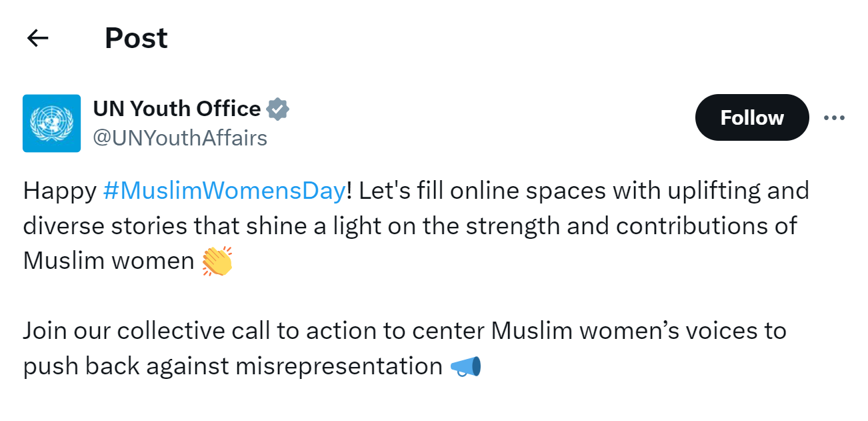Screen dimensions: 868x421
Task: Open the more options ellipsis menu
Action: 834,118
